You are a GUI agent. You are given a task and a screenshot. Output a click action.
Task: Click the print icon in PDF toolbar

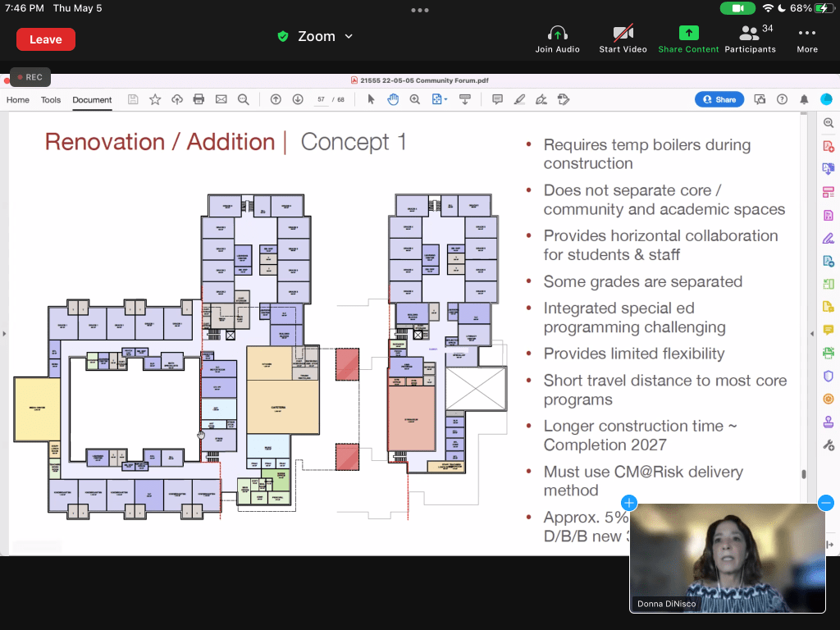pyautogui.click(x=199, y=99)
